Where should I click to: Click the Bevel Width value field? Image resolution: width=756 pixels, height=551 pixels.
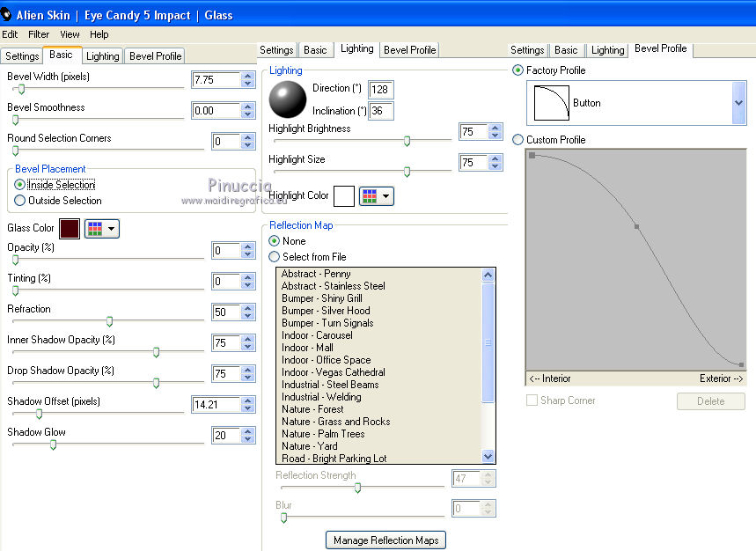coord(216,79)
